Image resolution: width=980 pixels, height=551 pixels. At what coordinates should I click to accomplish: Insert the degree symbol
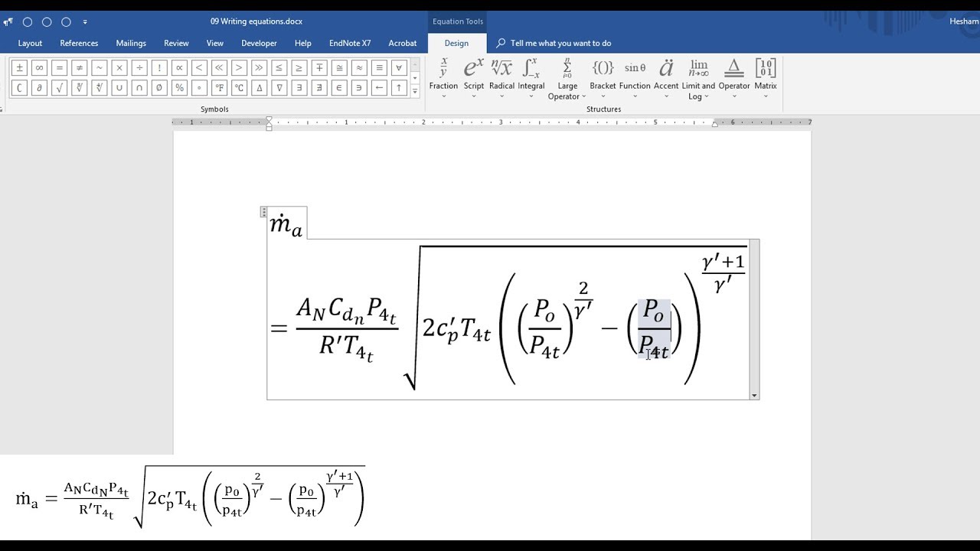click(x=199, y=87)
